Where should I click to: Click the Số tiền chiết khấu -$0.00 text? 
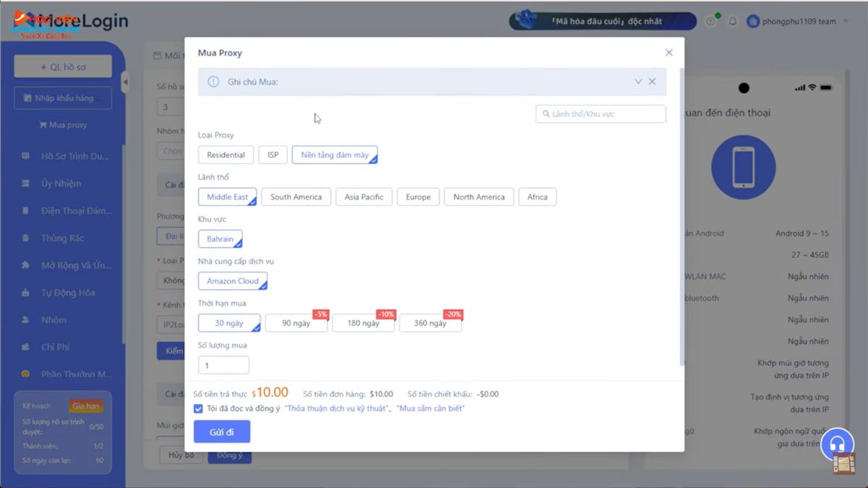point(453,394)
